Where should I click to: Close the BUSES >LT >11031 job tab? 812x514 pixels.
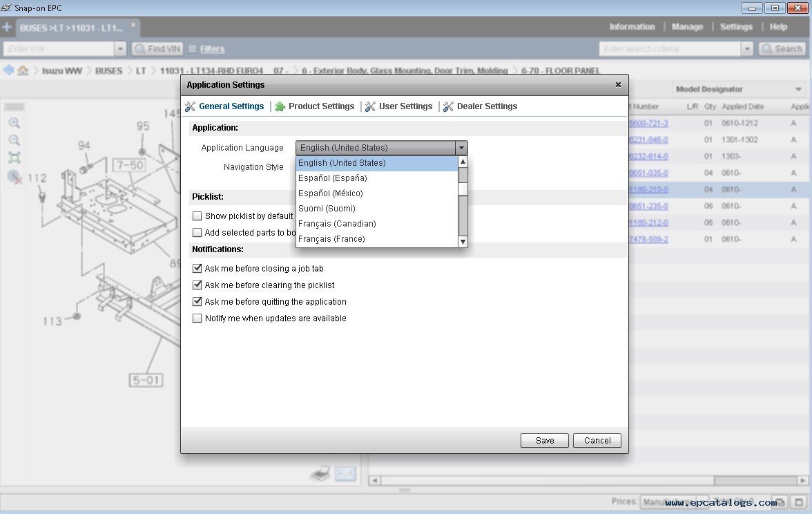pyautogui.click(x=133, y=24)
